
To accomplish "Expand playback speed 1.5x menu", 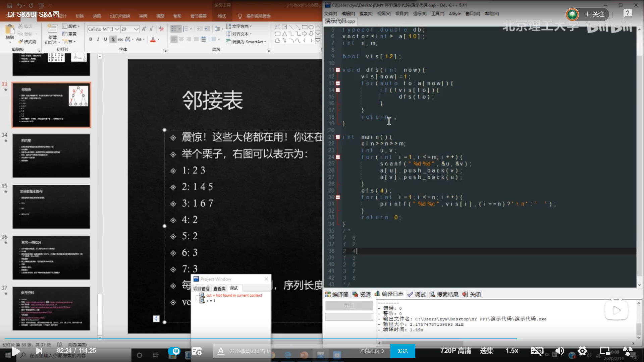I will [512, 351].
